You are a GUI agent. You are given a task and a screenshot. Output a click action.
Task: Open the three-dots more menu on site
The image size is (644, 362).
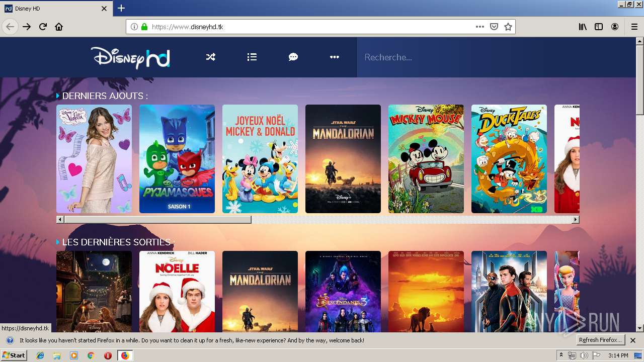(x=335, y=57)
